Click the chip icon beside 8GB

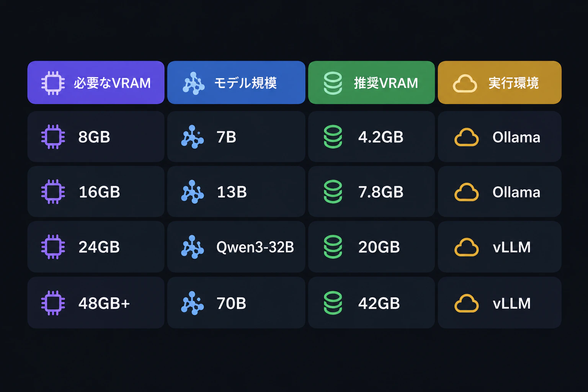click(x=53, y=137)
